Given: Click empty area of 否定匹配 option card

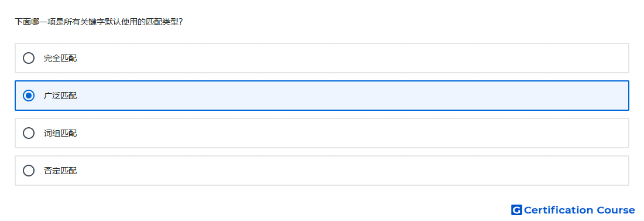Looking at the screenshot, I should [349, 171].
